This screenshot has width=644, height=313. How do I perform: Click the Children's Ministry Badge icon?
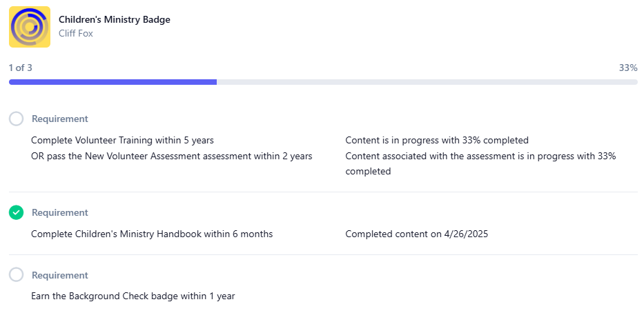30,27
